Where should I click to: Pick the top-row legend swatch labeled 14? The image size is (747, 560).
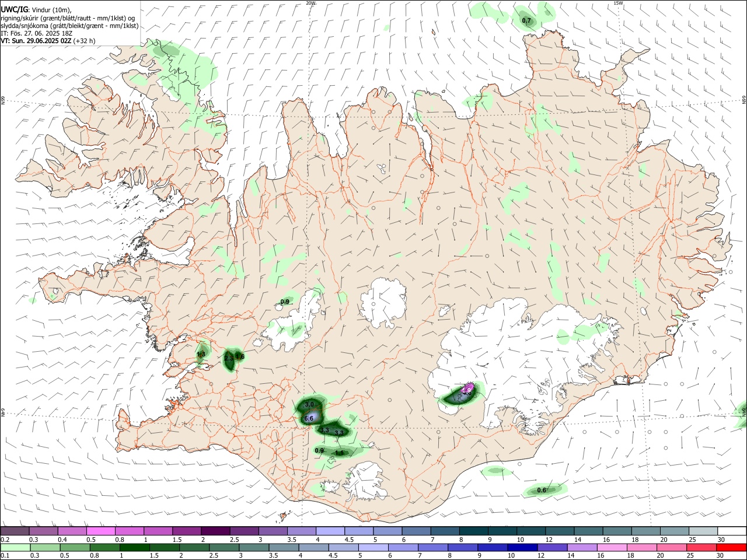coord(588,531)
